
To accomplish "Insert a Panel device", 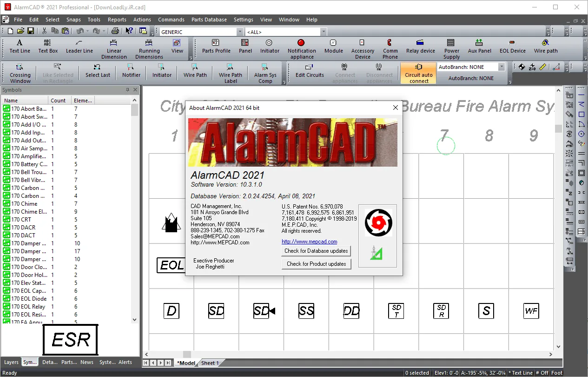I will [245, 46].
